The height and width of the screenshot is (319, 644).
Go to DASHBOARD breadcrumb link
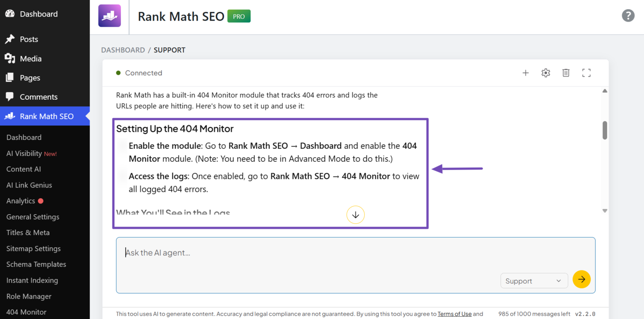click(123, 50)
